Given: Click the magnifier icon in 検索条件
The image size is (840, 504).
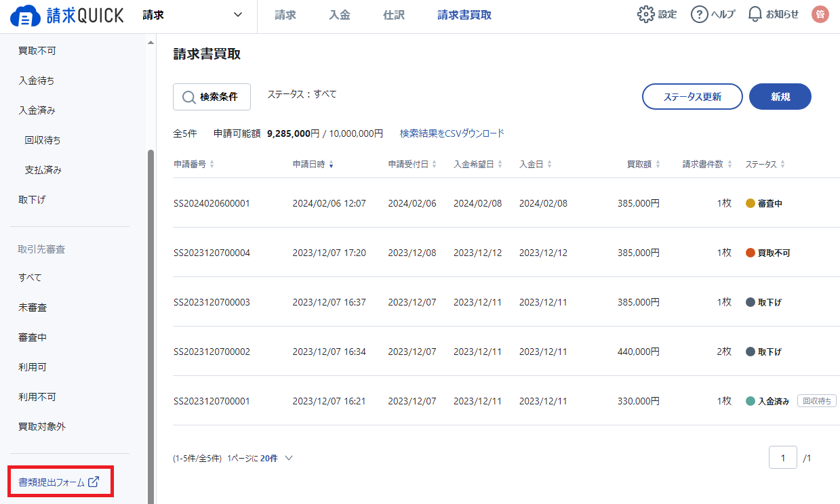Looking at the screenshot, I should (x=189, y=97).
